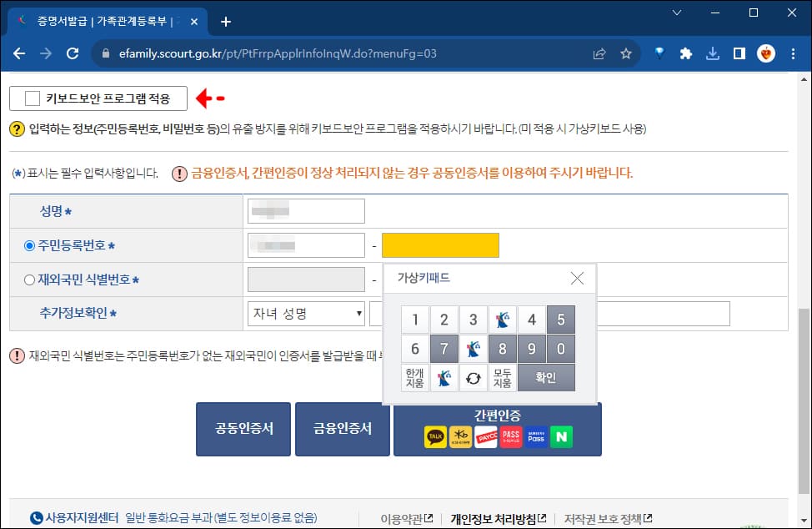The width and height of the screenshot is (812, 529).
Task: Refresh the virtual keypad layout
Action: click(474, 377)
